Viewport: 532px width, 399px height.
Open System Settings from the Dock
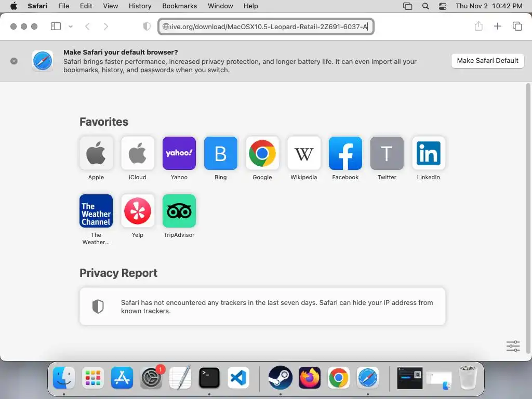(x=151, y=378)
